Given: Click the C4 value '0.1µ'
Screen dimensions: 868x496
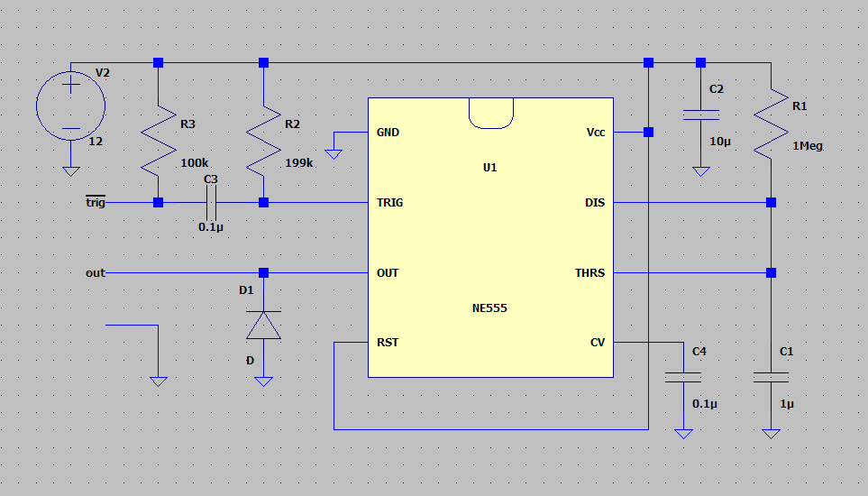Looking at the screenshot, I should click(x=705, y=404).
